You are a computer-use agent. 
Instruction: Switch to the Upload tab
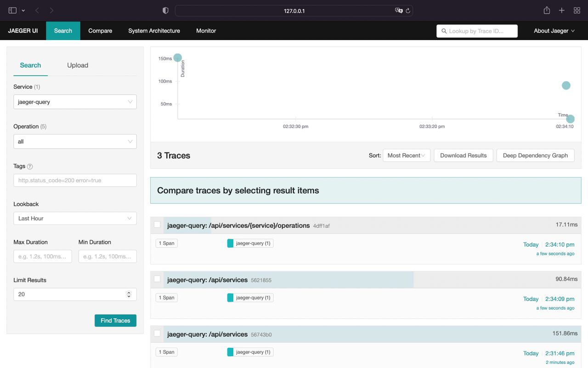click(78, 65)
